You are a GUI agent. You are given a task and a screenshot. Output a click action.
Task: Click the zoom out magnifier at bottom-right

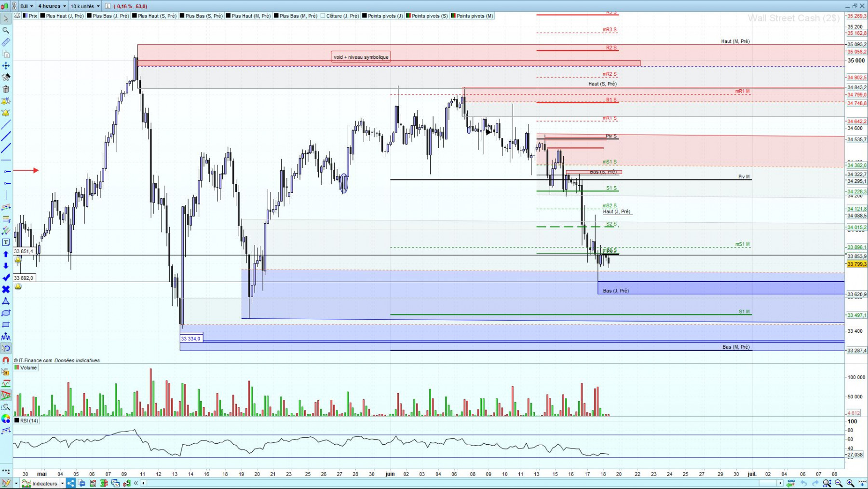(x=839, y=483)
